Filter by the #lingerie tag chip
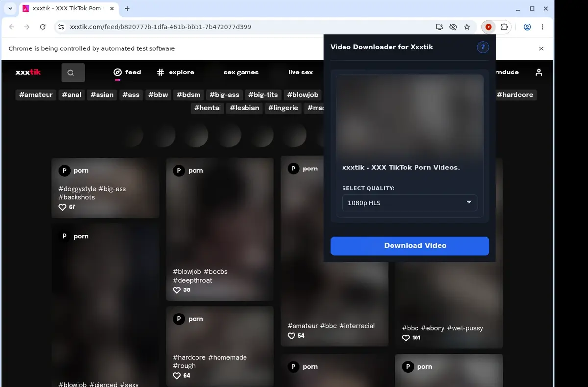 (283, 108)
